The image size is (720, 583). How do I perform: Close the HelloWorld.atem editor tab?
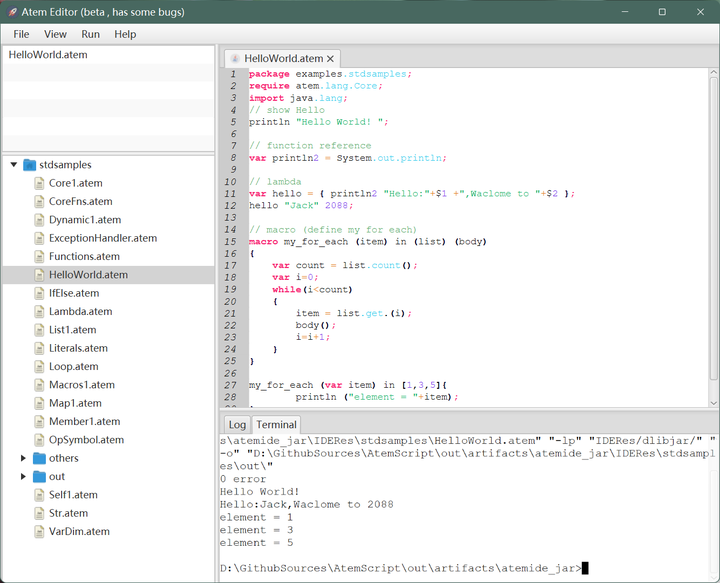click(x=331, y=59)
